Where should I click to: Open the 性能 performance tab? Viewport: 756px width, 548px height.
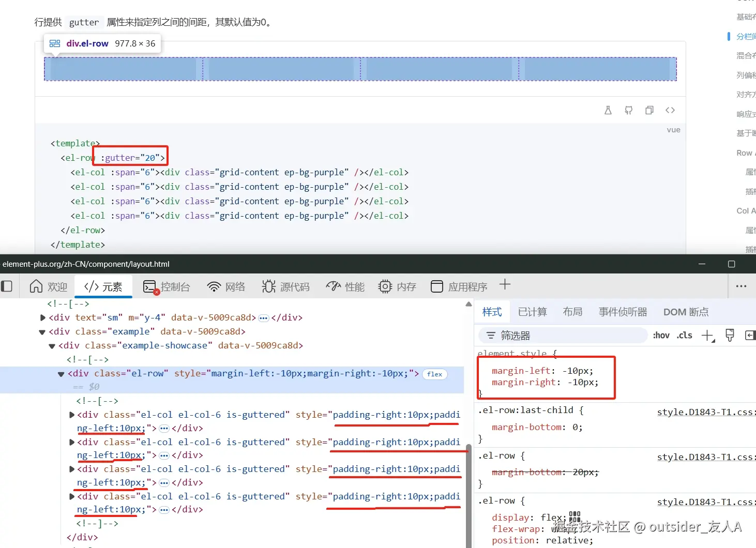point(345,286)
